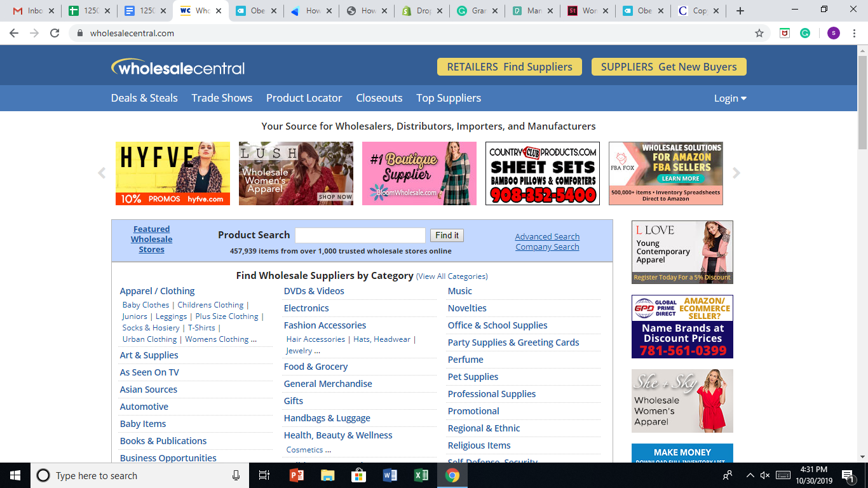Open the Handbags & Luggage category
The image size is (868, 488).
point(327,418)
